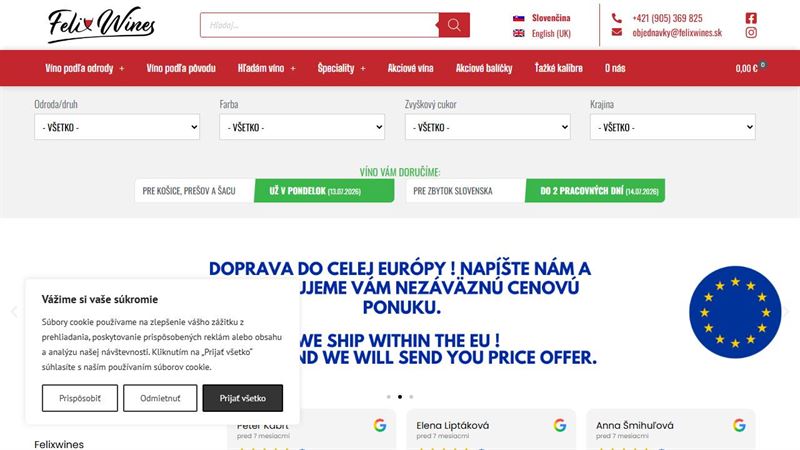Focus the Hľadaj search input field
Viewport: 800px width, 450px height.
(319, 25)
